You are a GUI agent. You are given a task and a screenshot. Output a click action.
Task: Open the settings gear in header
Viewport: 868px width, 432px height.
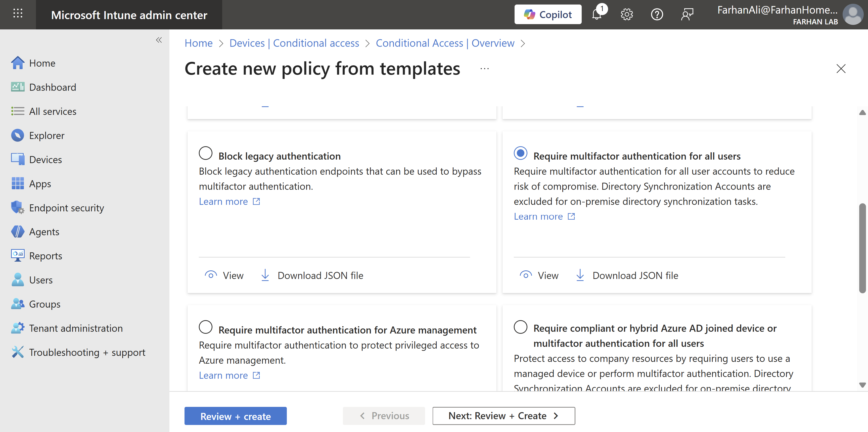(627, 15)
